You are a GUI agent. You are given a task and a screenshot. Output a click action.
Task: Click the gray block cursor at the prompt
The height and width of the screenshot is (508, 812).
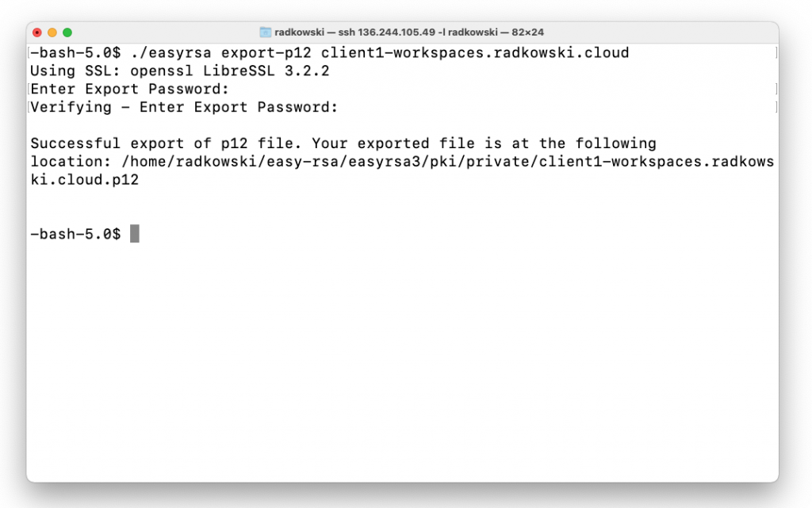coord(135,234)
